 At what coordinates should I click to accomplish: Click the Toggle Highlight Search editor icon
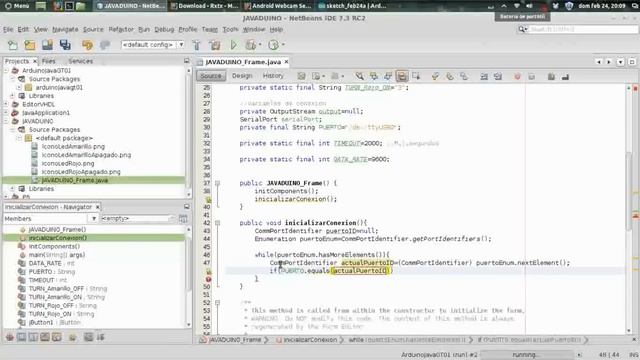pos(402,76)
